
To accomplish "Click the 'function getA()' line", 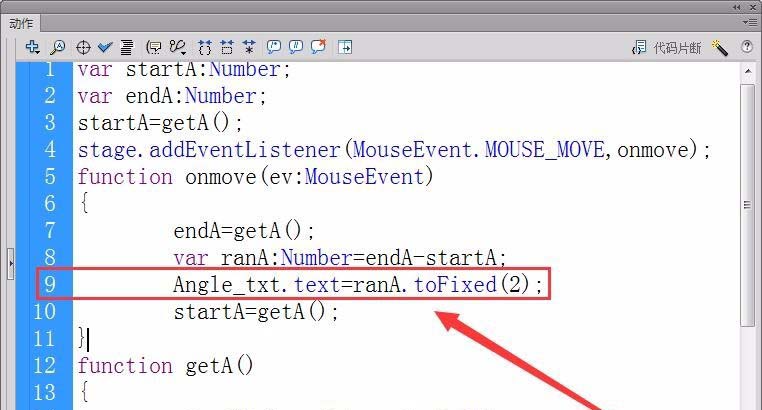I will click(166, 366).
